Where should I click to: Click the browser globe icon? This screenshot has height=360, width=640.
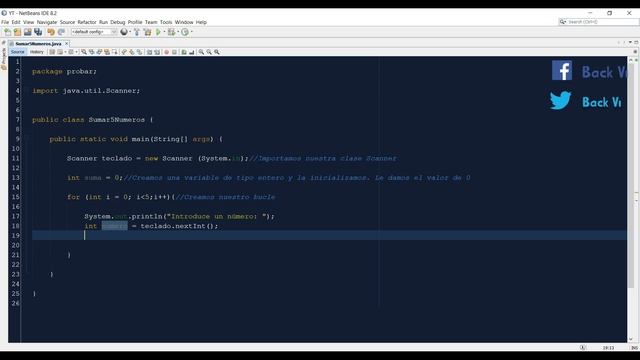pyautogui.click(x=124, y=32)
